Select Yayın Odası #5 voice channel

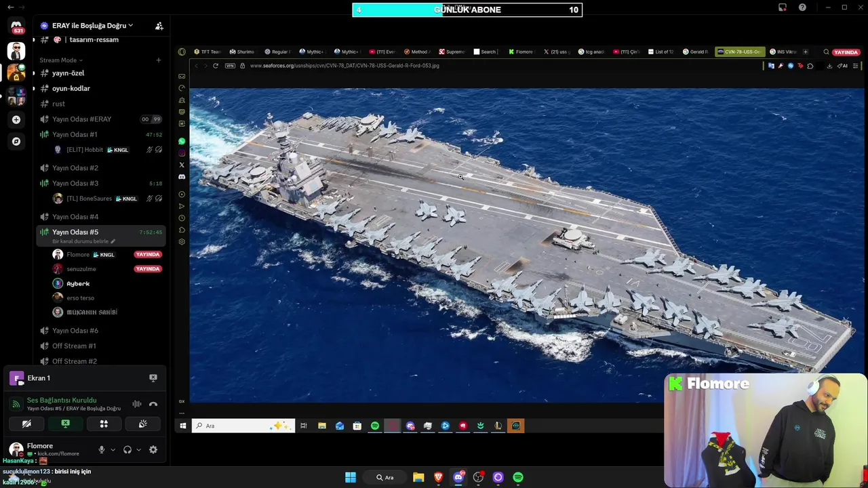[x=101, y=235]
